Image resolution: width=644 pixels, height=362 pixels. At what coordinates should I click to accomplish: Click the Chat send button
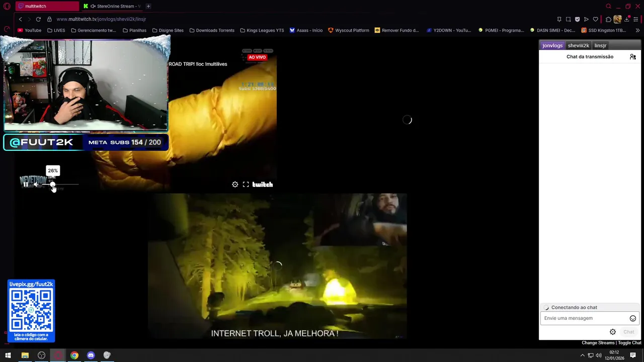629,332
